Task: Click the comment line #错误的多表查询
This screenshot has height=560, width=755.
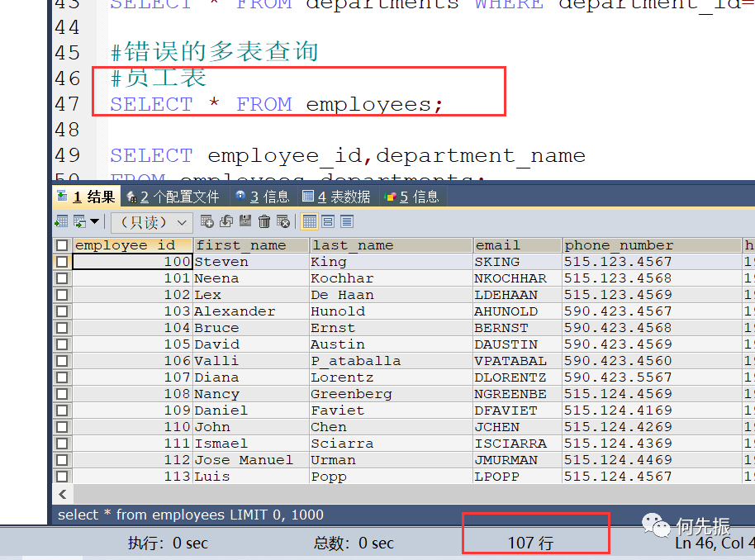Action: (214, 53)
